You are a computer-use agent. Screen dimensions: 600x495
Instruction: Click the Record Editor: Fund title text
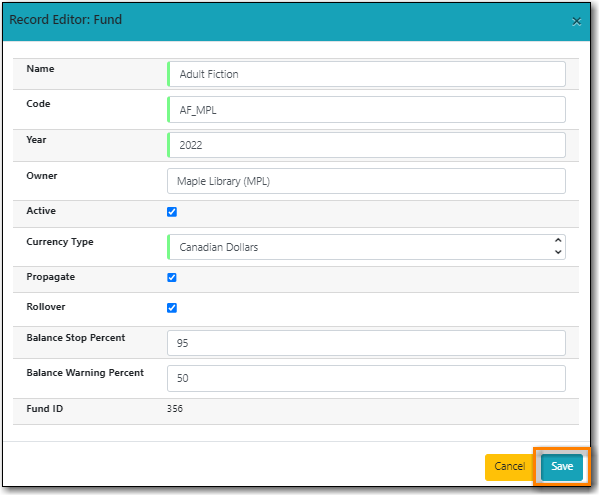point(67,19)
